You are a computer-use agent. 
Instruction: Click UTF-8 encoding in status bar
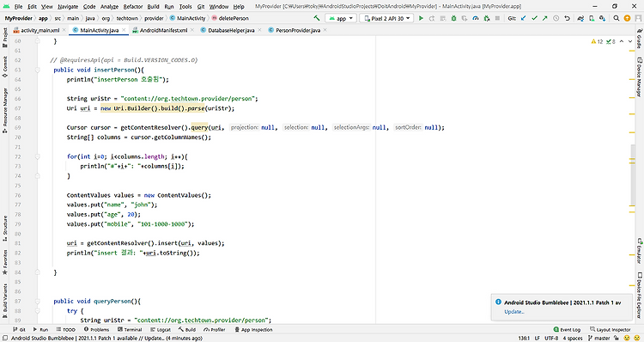[x=551, y=339]
